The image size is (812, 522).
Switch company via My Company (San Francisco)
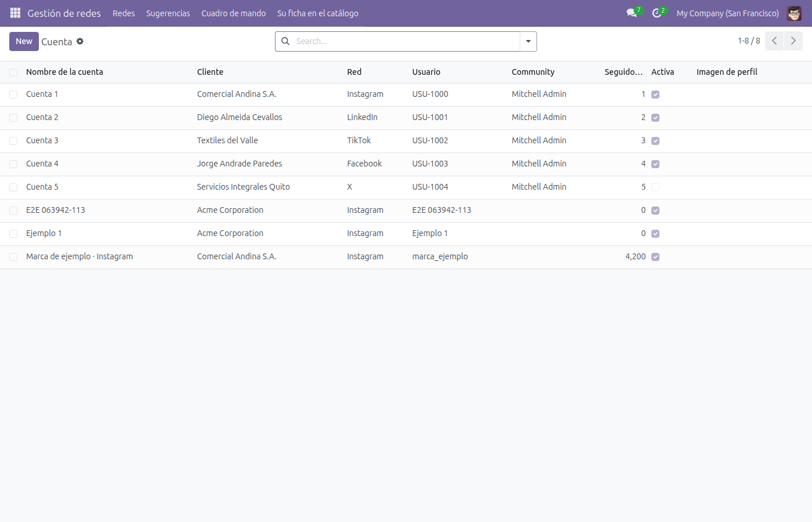(x=727, y=13)
